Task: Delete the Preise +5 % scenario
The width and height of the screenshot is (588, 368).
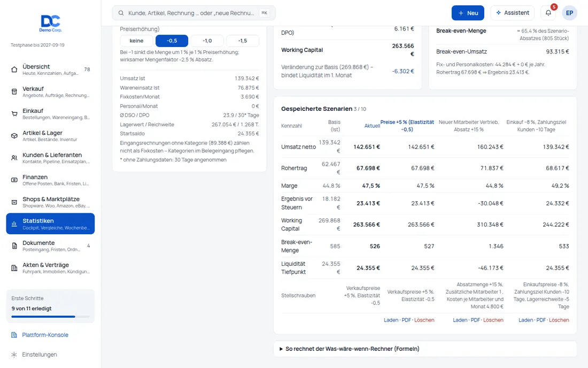Action: point(424,320)
